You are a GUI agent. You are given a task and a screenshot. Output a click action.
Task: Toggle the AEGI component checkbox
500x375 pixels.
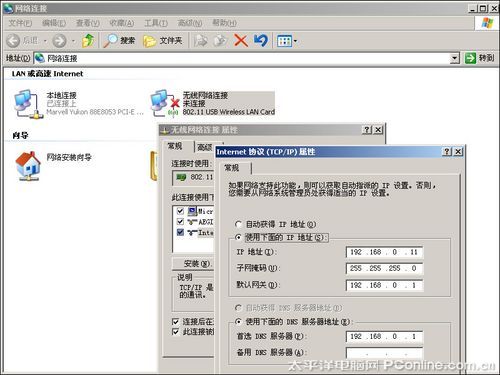click(x=180, y=221)
